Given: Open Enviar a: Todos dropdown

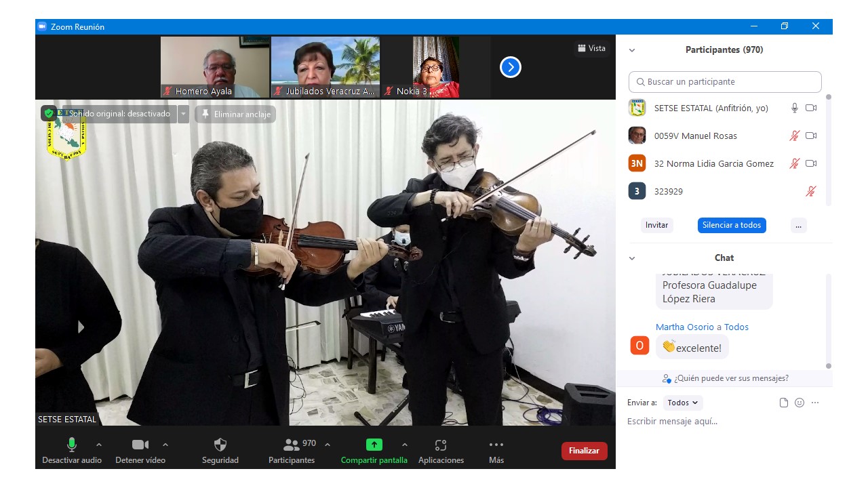Looking at the screenshot, I should (x=683, y=403).
